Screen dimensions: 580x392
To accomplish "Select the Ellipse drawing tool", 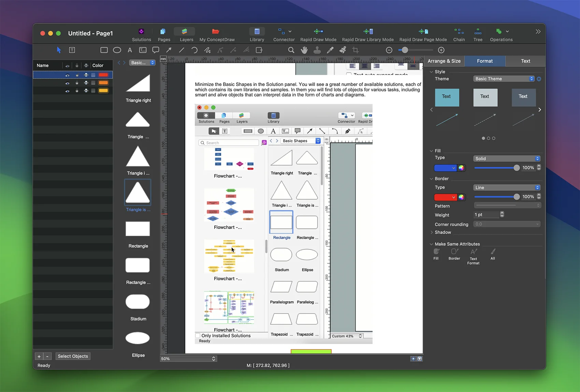I will [117, 50].
